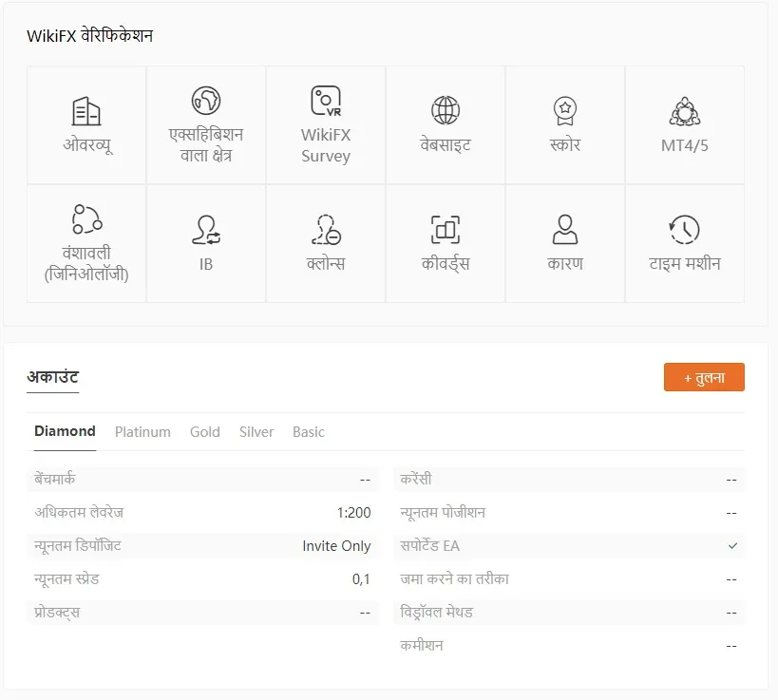Click the IB tile label text
The width and height of the screenshot is (778, 700).
[x=206, y=264]
